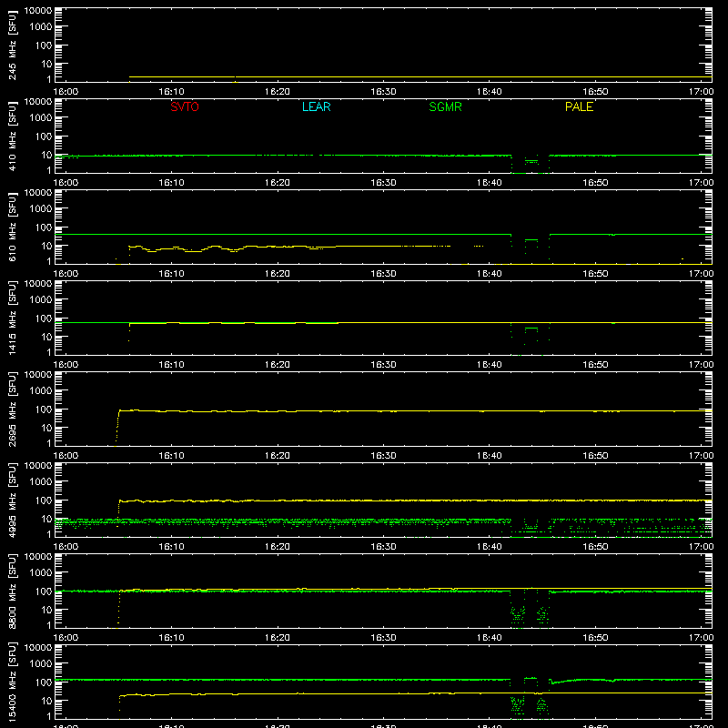Click 16:20 tick under the 410 MHz panel
Image resolution: width=728 pixels, height=728 pixels.
[278, 183]
